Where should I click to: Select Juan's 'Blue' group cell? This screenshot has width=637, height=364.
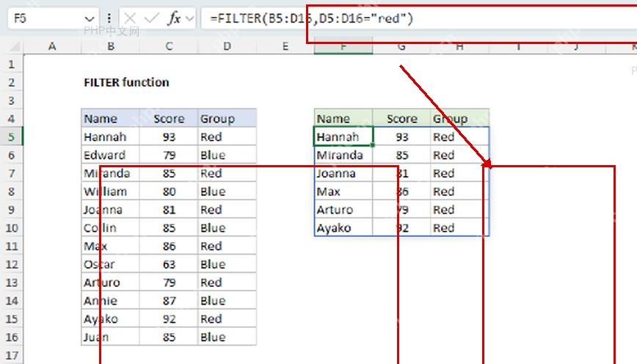point(227,337)
